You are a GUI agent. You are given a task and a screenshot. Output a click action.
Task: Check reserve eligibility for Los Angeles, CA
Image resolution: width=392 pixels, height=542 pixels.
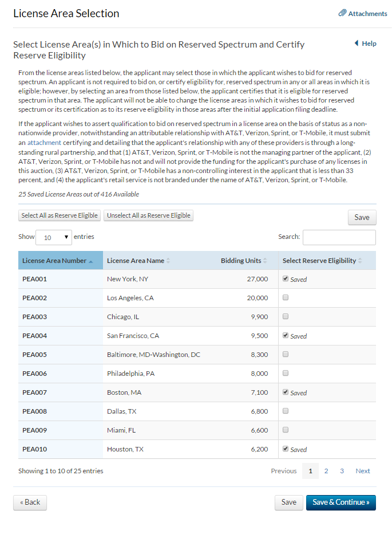(286, 298)
